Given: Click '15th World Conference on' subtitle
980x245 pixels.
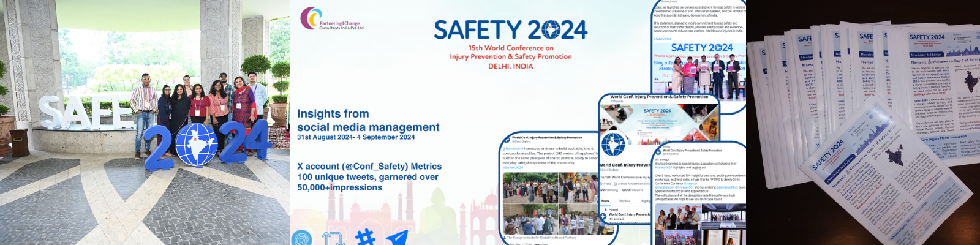Looking at the screenshot, I should tap(511, 48).
